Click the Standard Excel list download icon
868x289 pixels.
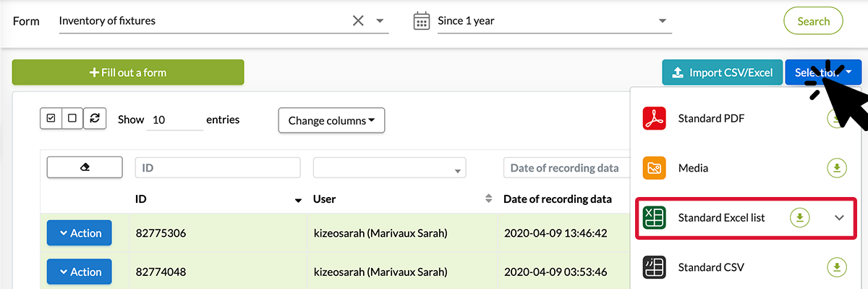pos(799,217)
